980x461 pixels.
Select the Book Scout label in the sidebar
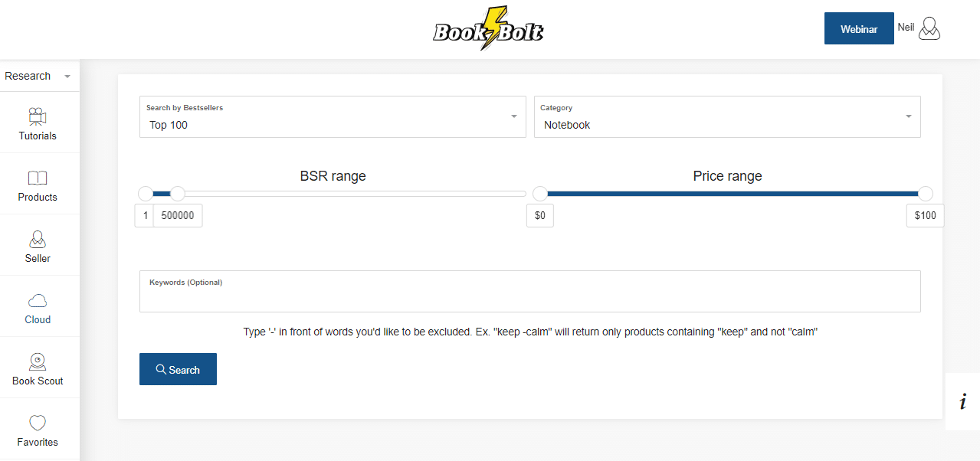(x=38, y=381)
